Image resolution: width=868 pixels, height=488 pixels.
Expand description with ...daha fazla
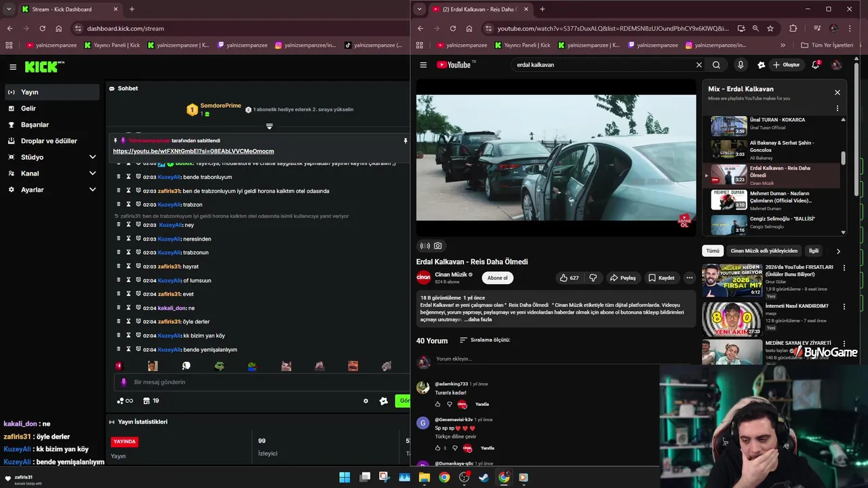(x=477, y=319)
